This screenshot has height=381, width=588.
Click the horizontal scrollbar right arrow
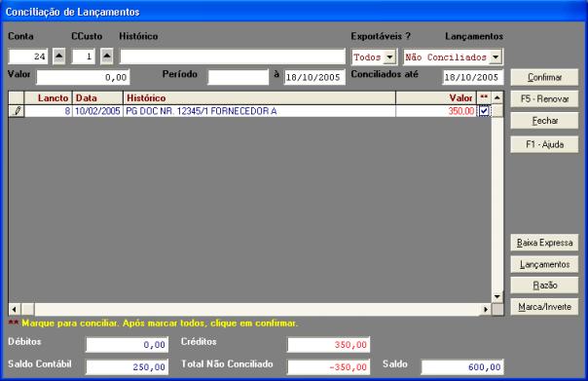[x=486, y=309]
